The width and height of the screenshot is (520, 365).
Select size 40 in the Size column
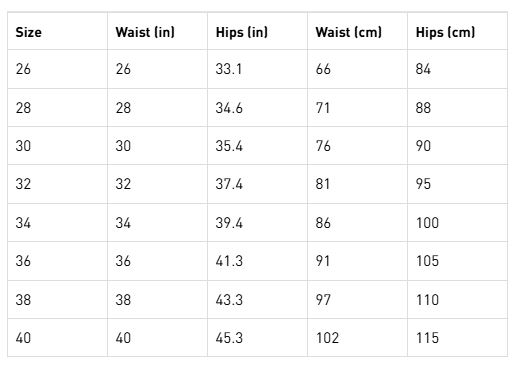[x=23, y=338]
